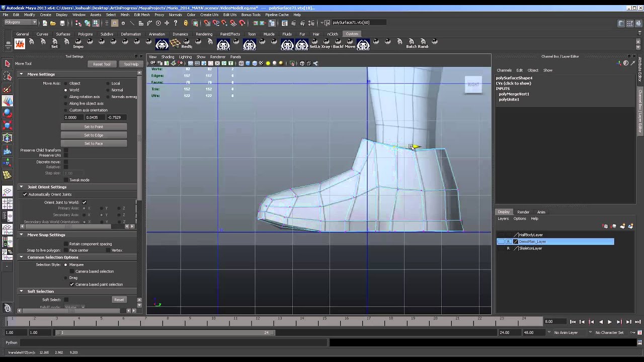The height and width of the screenshot is (362, 644).
Task: Click the Reset Tool button
Action: point(102,64)
